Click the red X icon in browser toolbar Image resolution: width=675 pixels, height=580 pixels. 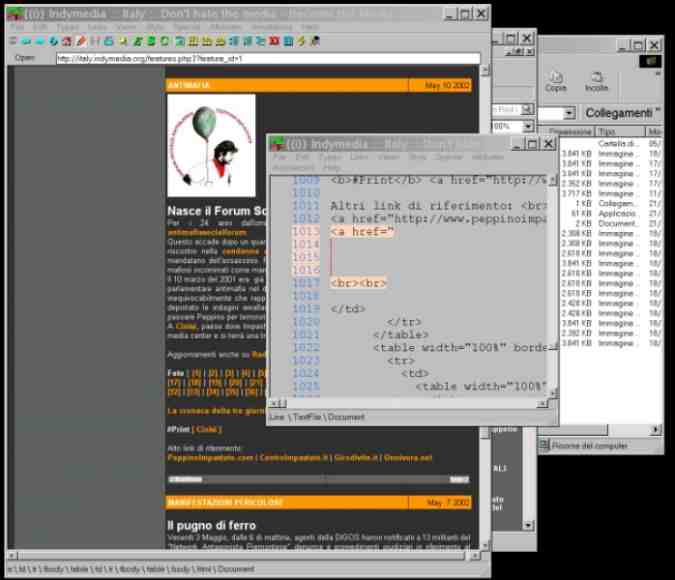coord(274,41)
